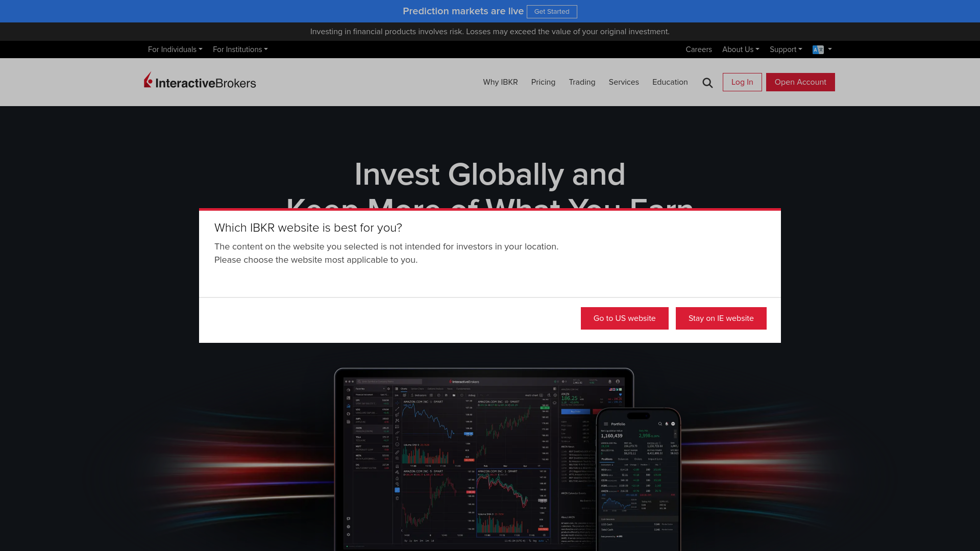
Task: Open the Services menu
Action: pos(624,82)
